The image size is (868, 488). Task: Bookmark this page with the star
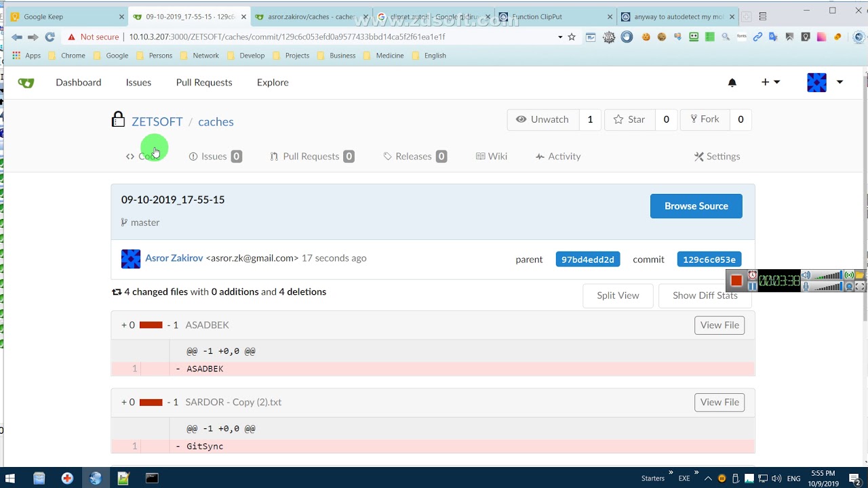click(x=572, y=37)
